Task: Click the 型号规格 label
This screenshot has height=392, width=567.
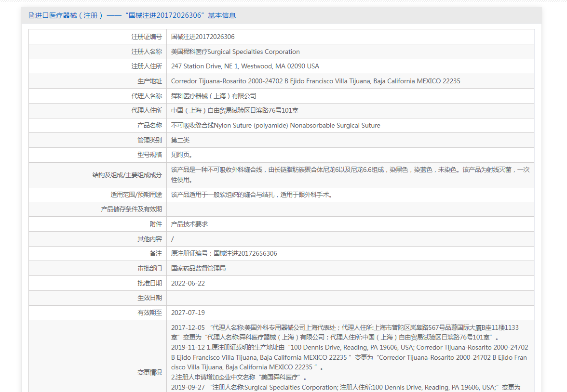Action: [149, 155]
